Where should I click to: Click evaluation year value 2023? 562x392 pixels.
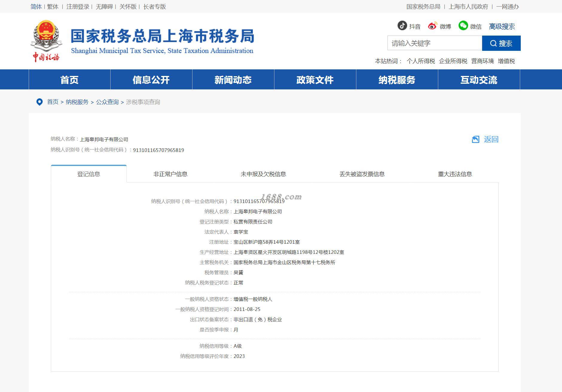coord(239,356)
